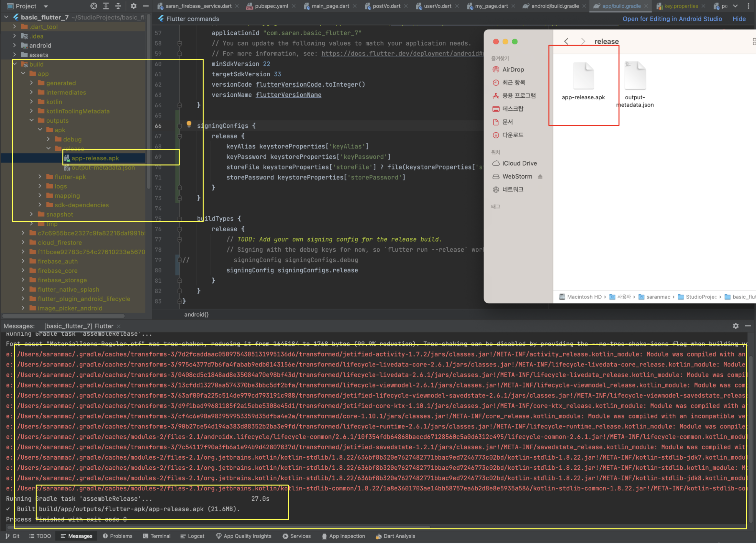Toggle the Logcat tool window

point(192,536)
